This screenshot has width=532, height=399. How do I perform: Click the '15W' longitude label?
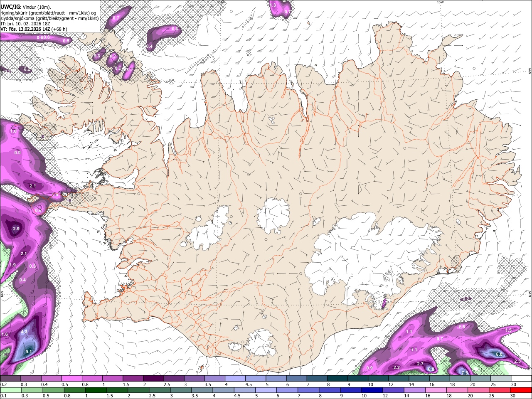click(440, 2)
